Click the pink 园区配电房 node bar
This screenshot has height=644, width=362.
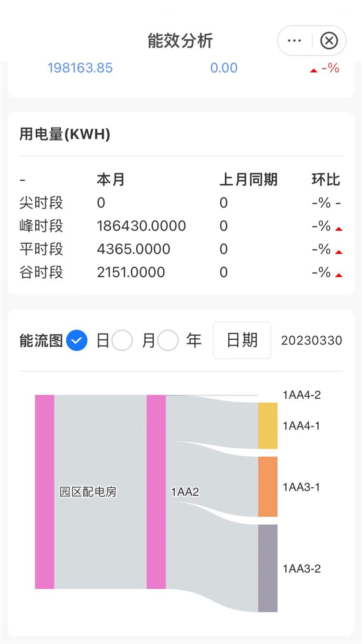pos(45,492)
